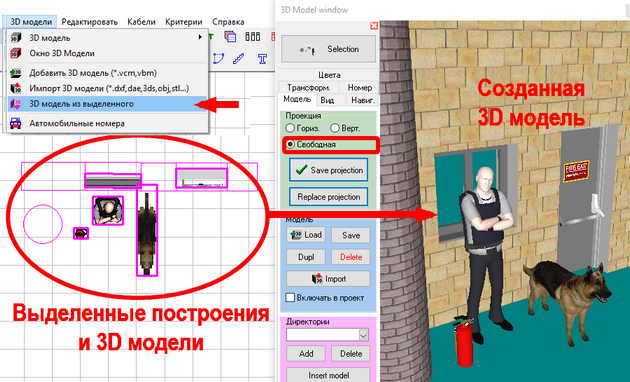Choose Импорт 3D модели menu entry
This screenshot has width=630, height=382.
tap(107, 88)
